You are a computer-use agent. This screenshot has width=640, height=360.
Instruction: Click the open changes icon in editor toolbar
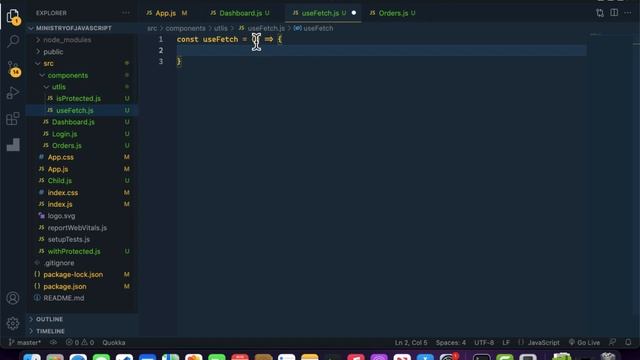600,13
